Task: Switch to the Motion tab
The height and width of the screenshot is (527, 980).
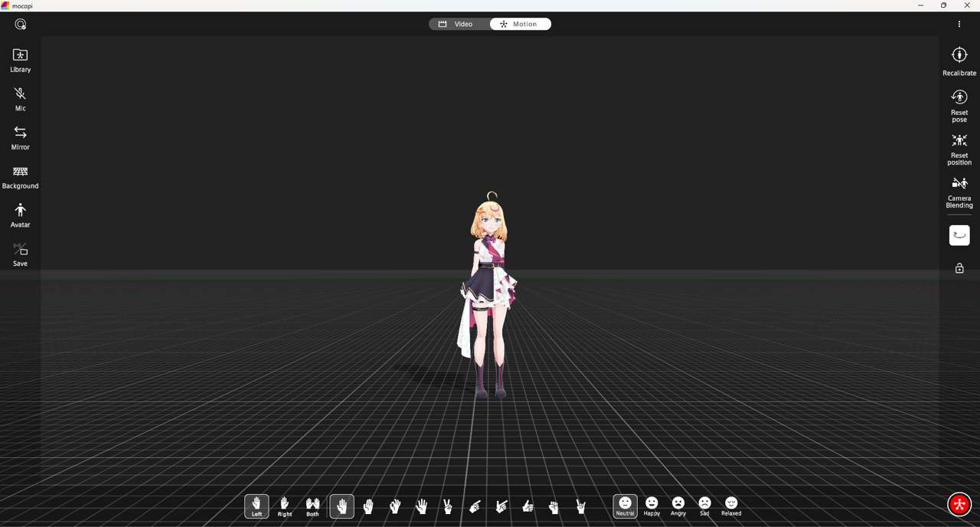Action: (519, 24)
